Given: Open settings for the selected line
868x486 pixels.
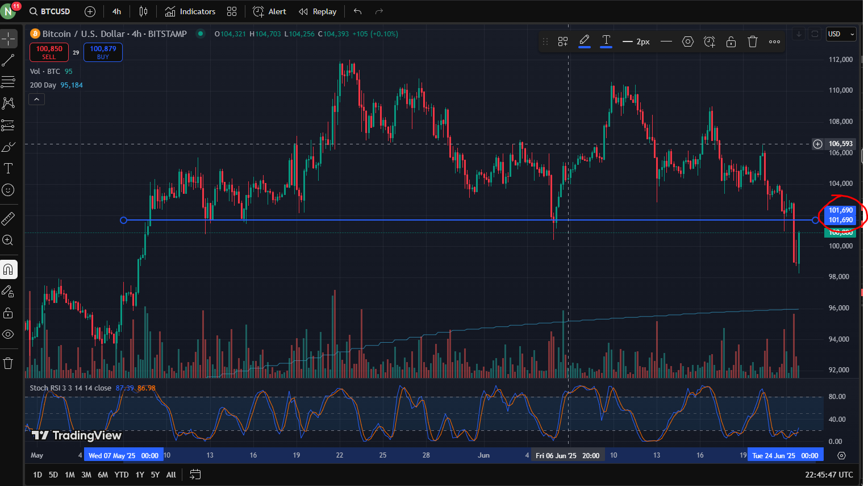Looking at the screenshot, I should [688, 41].
